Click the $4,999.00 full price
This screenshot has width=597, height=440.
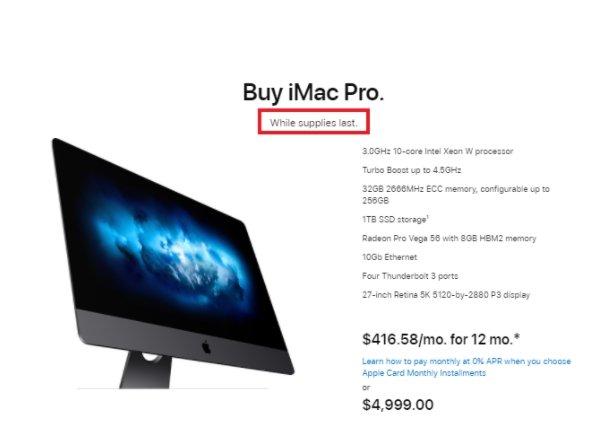tap(398, 405)
